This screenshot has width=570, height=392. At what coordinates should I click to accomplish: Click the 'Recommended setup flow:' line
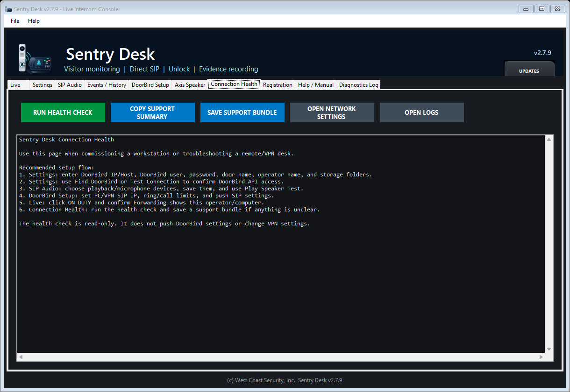57,168
